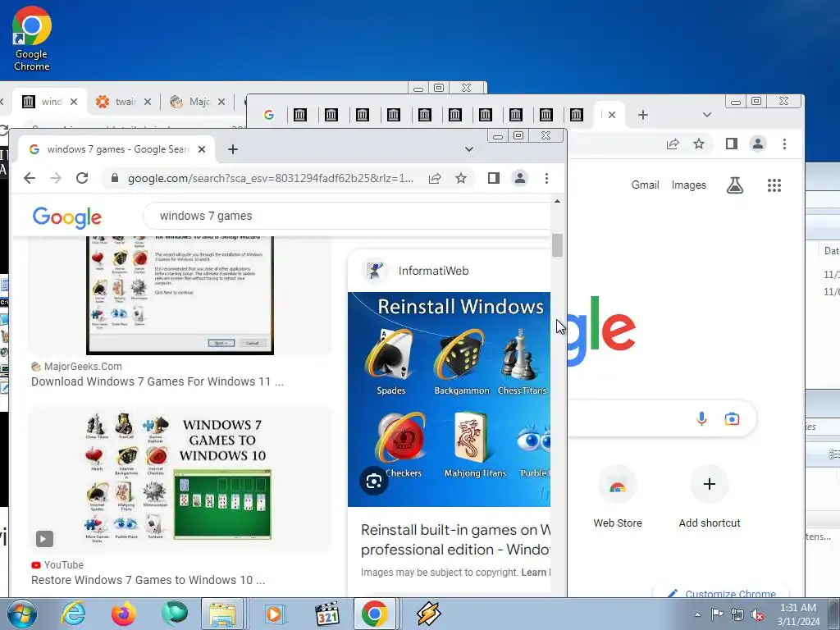
Task: Open the Web Store shortcut
Action: click(x=617, y=497)
